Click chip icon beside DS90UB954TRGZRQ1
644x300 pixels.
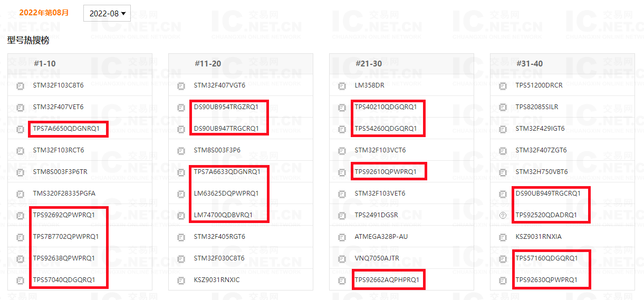click(x=181, y=107)
